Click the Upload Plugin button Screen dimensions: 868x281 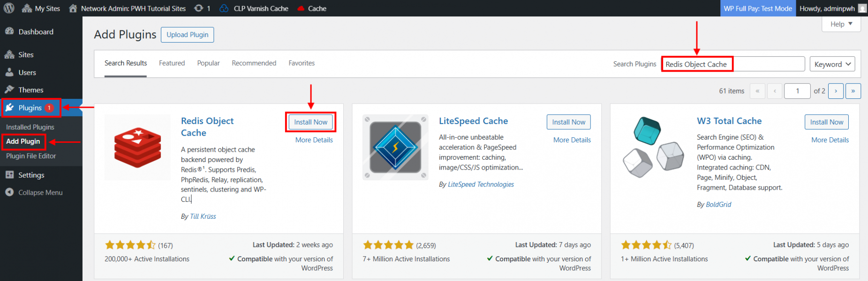(188, 35)
